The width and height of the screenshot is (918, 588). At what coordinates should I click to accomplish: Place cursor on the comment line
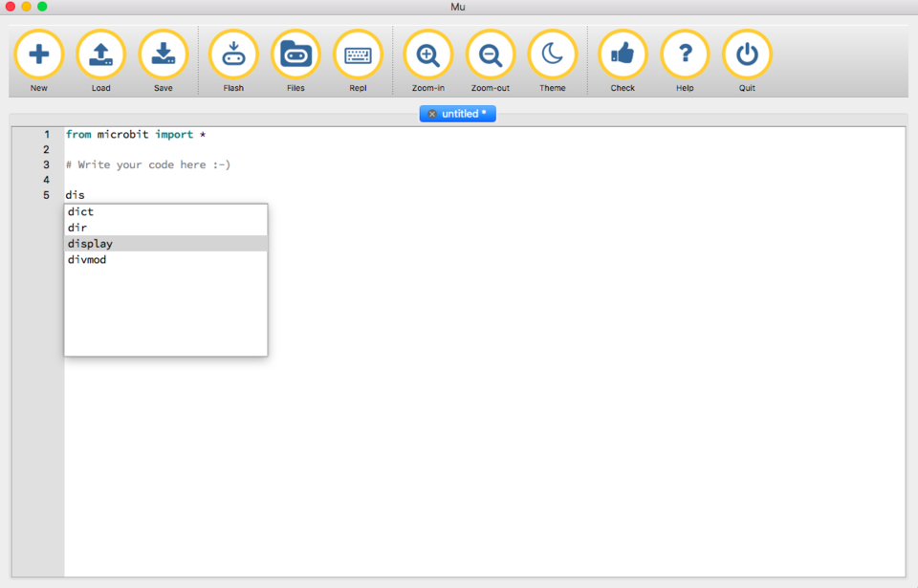point(148,164)
